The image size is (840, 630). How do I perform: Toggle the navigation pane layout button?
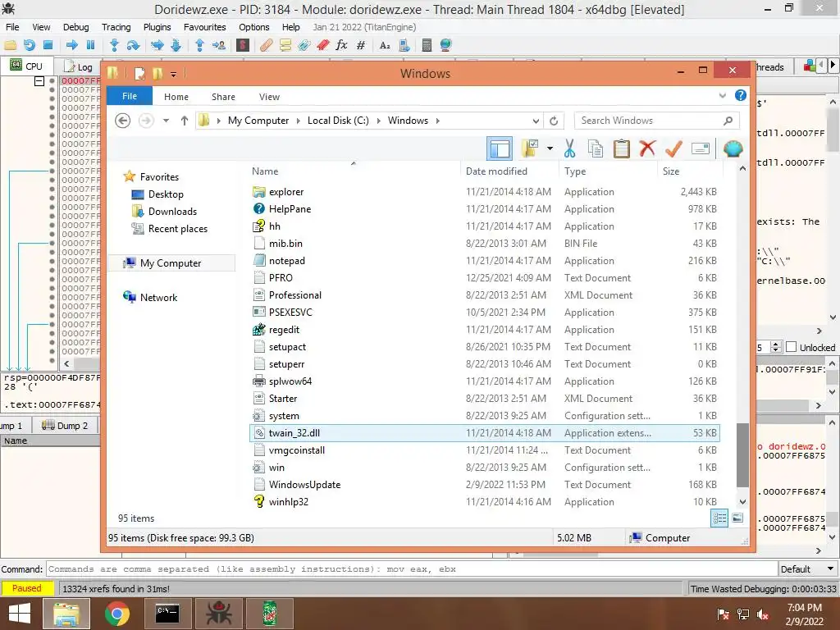pyautogui.click(x=500, y=148)
